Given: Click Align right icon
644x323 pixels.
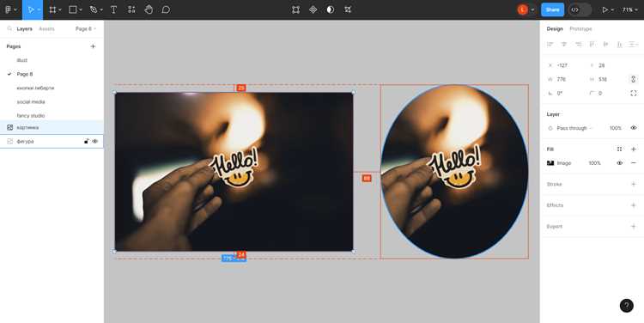Looking at the screenshot, I should click(578, 44).
